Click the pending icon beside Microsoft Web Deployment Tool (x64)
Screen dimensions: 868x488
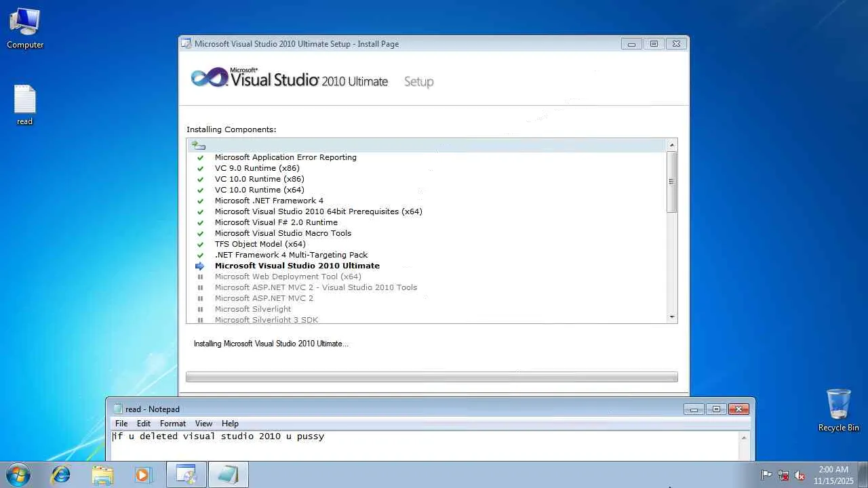coord(200,277)
